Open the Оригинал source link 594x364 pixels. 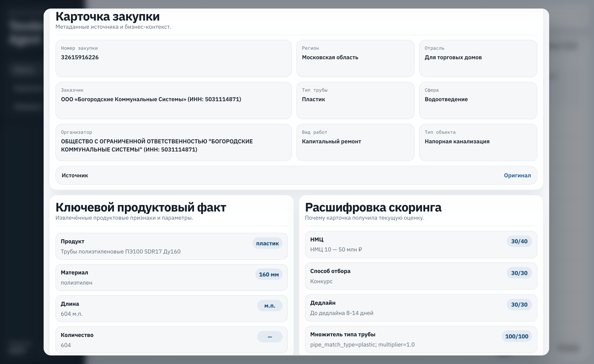point(517,175)
